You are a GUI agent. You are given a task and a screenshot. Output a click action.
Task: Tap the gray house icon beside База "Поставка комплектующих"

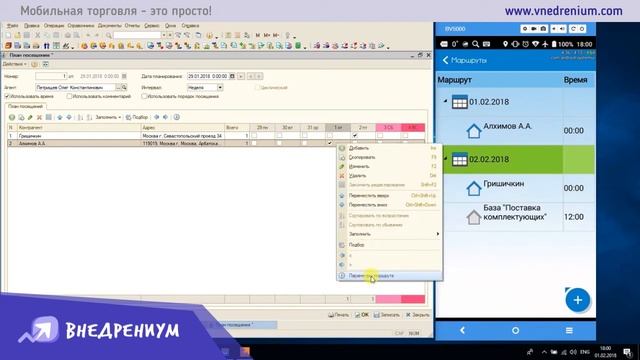[473, 217]
